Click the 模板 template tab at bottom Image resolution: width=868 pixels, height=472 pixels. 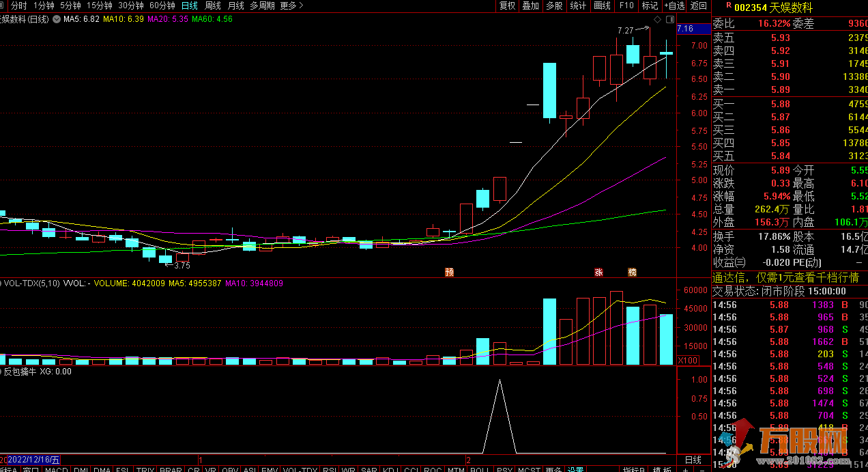click(662, 471)
